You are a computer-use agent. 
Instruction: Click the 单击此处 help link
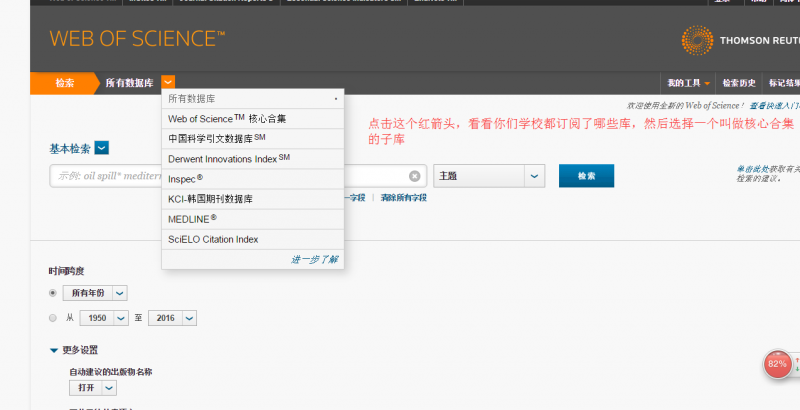755,169
